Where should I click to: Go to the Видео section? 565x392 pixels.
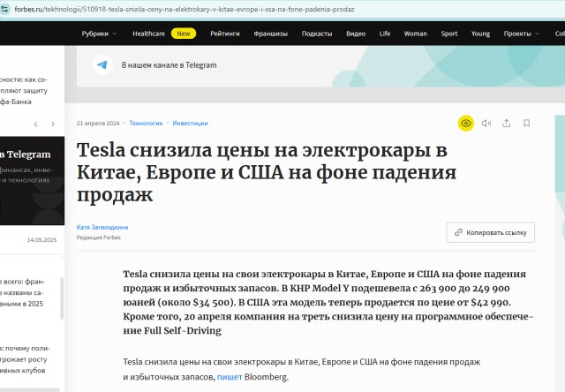coord(356,34)
